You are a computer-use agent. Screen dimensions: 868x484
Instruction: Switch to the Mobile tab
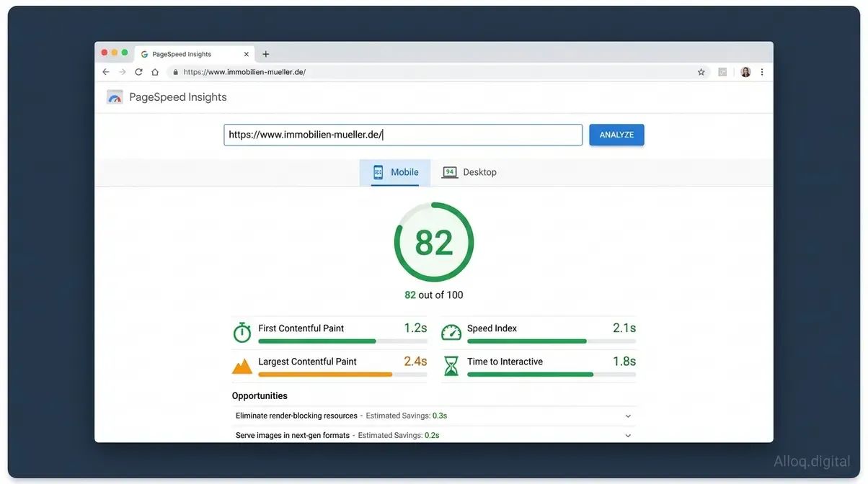coord(395,173)
